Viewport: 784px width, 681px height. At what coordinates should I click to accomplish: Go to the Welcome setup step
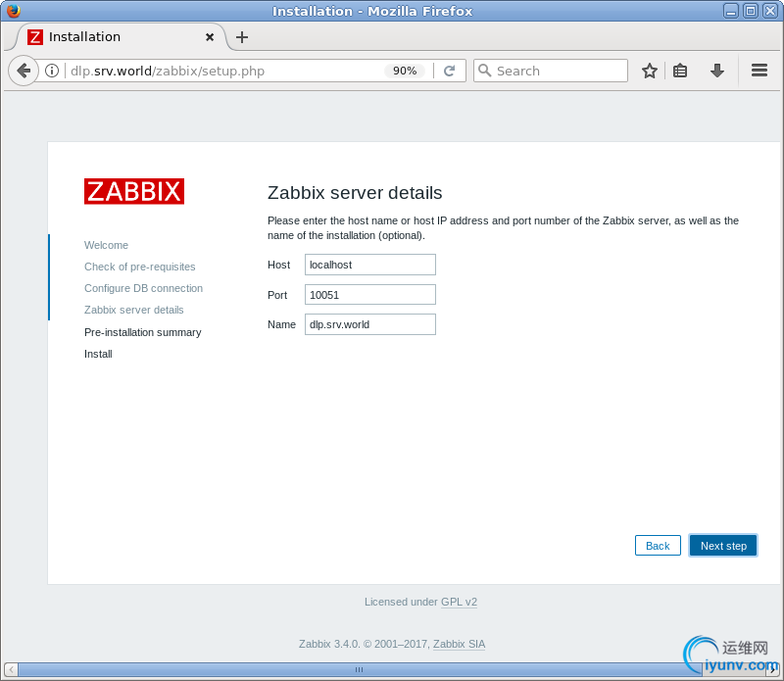tap(106, 245)
